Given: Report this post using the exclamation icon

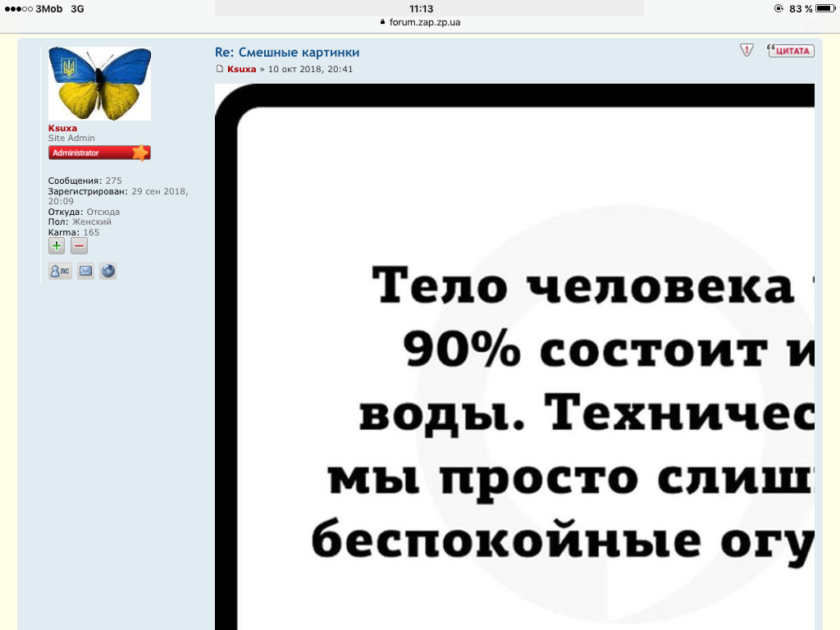Looking at the screenshot, I should tap(746, 50).
